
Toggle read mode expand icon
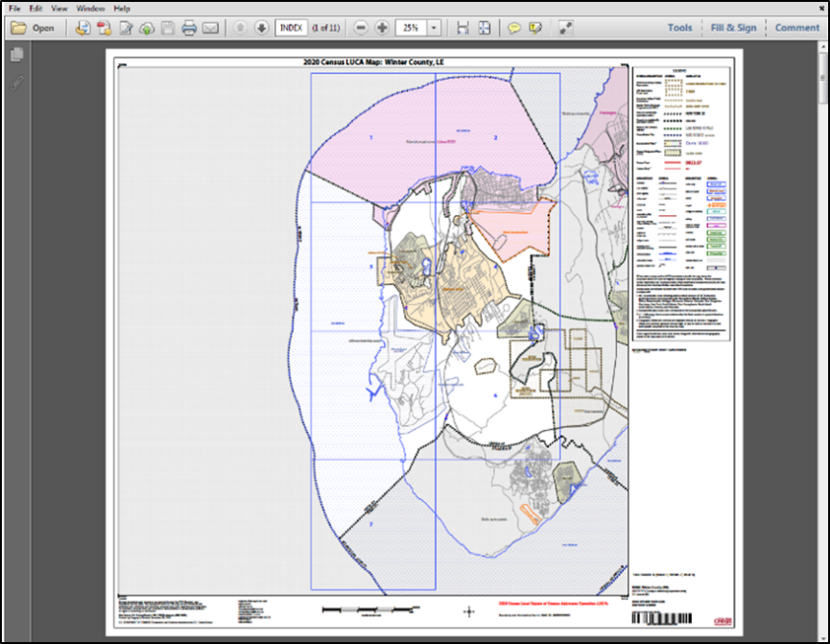(566, 28)
